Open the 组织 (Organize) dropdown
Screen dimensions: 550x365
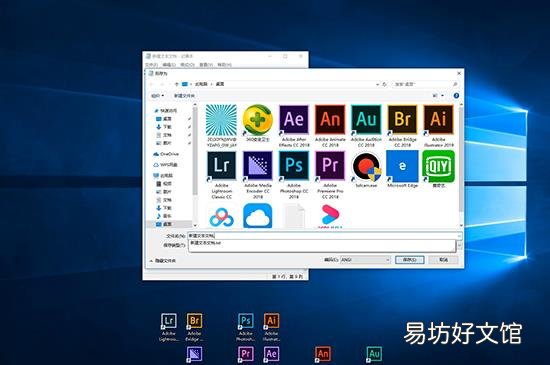pyautogui.click(x=157, y=96)
